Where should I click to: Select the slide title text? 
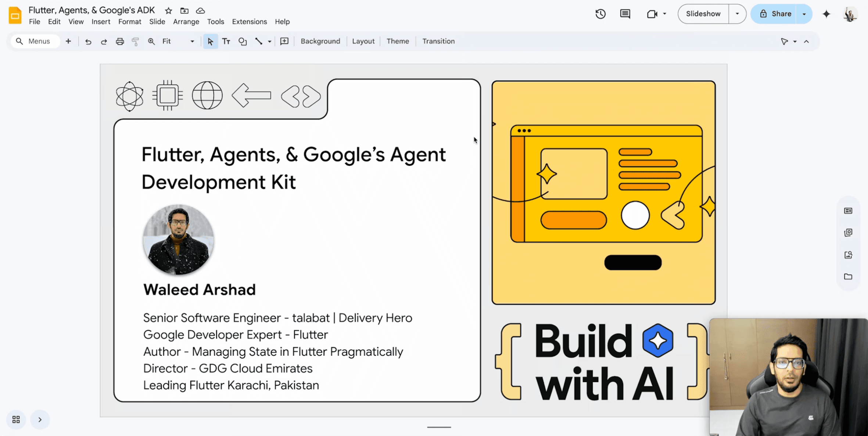pos(294,168)
